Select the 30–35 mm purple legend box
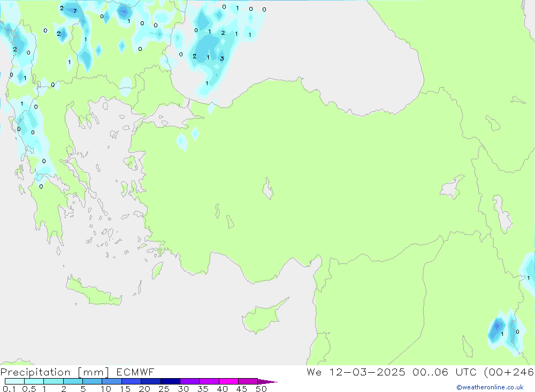Viewport: 535px width, 392px height. coord(190,381)
